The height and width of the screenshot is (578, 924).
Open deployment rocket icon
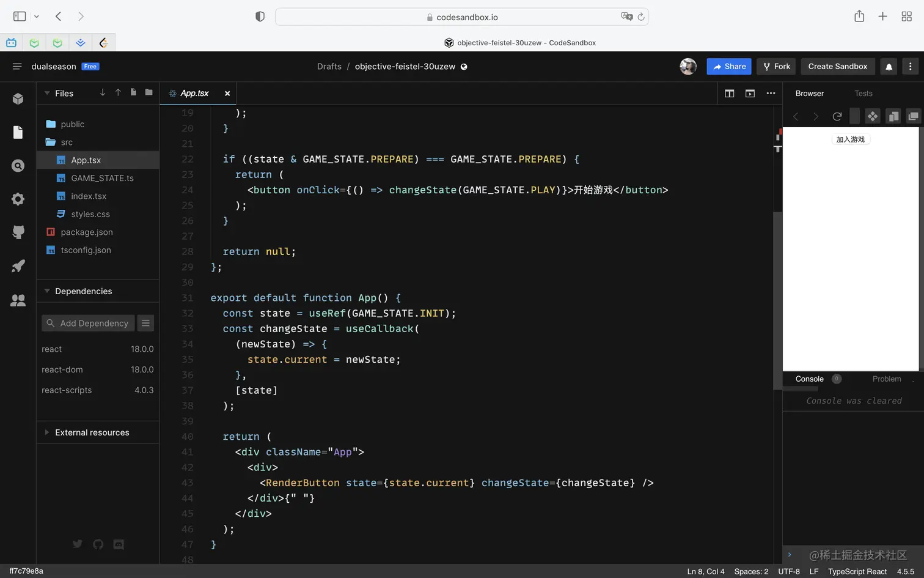point(18,266)
